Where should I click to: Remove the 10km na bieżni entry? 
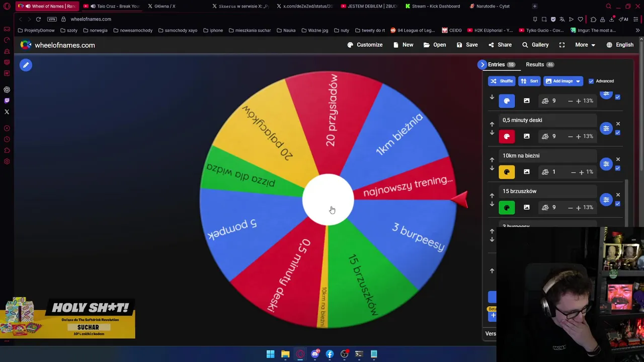618,159
